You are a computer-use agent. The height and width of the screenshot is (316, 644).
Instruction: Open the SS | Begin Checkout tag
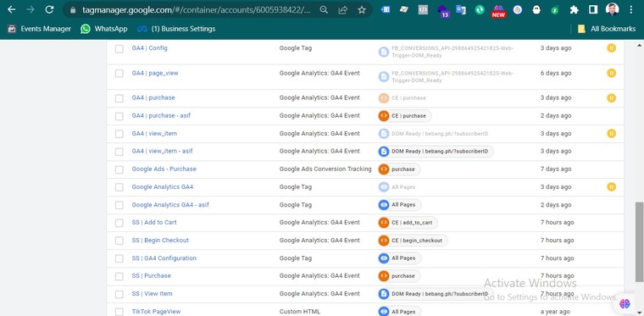pyautogui.click(x=160, y=241)
